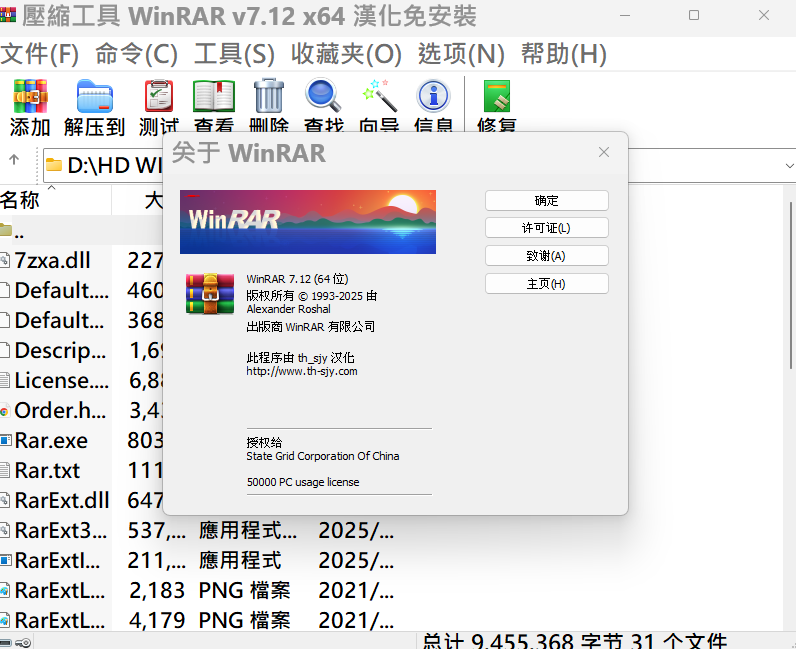Click the key icon in status bar

[x=23, y=643]
